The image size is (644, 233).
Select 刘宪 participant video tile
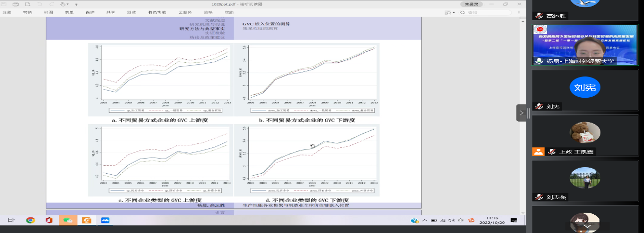click(584, 90)
